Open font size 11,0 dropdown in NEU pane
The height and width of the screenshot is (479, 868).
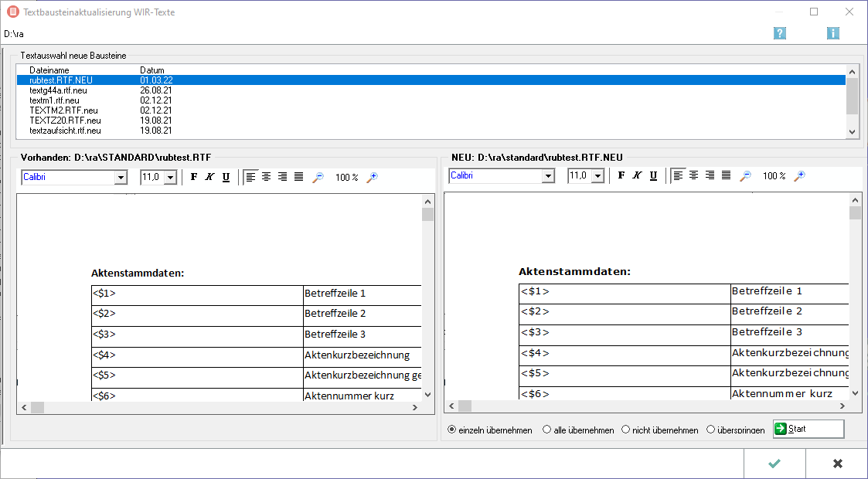(x=597, y=176)
